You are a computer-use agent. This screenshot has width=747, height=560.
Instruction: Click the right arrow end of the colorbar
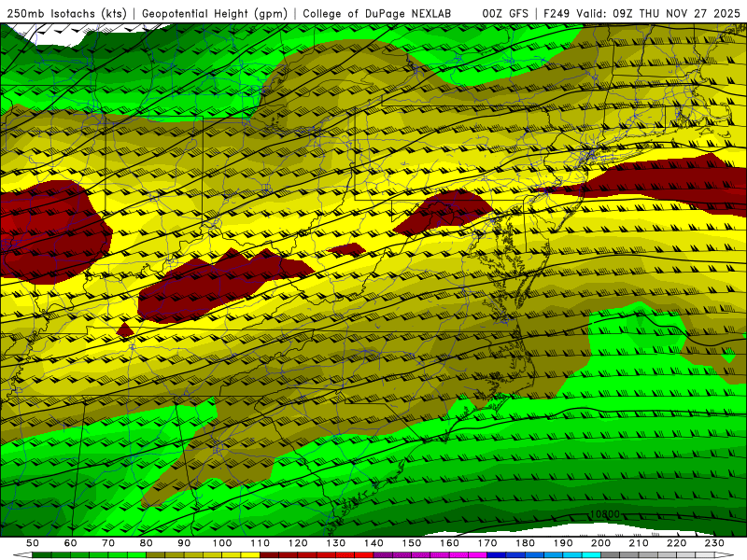(x=725, y=555)
